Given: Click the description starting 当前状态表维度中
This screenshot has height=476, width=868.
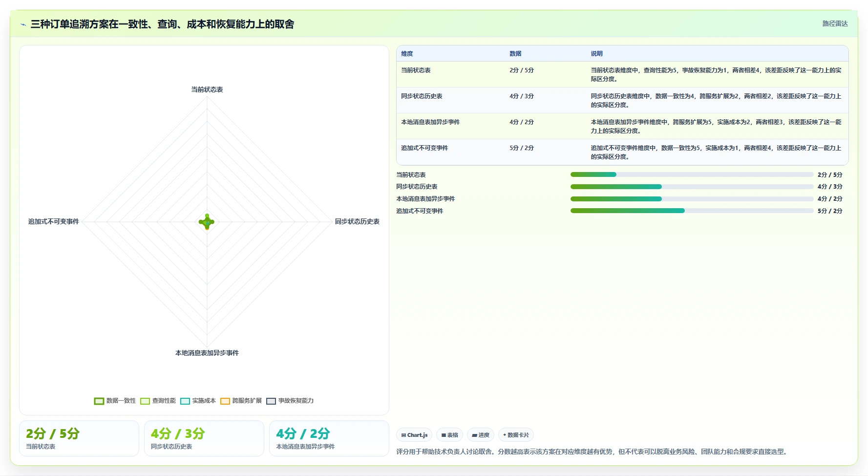Looking at the screenshot, I should [716, 75].
